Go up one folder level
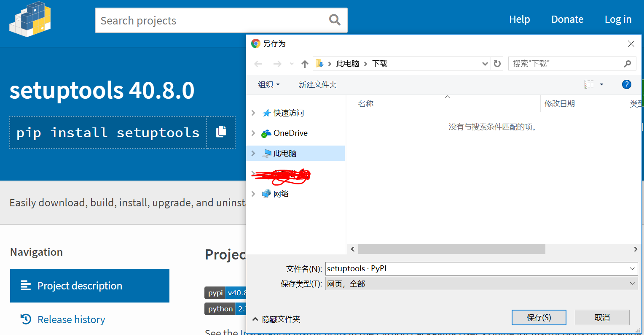The width and height of the screenshot is (644, 335). point(305,63)
